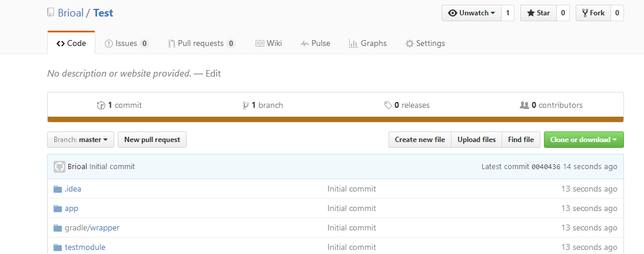Open the Wiki tab

pos(268,43)
